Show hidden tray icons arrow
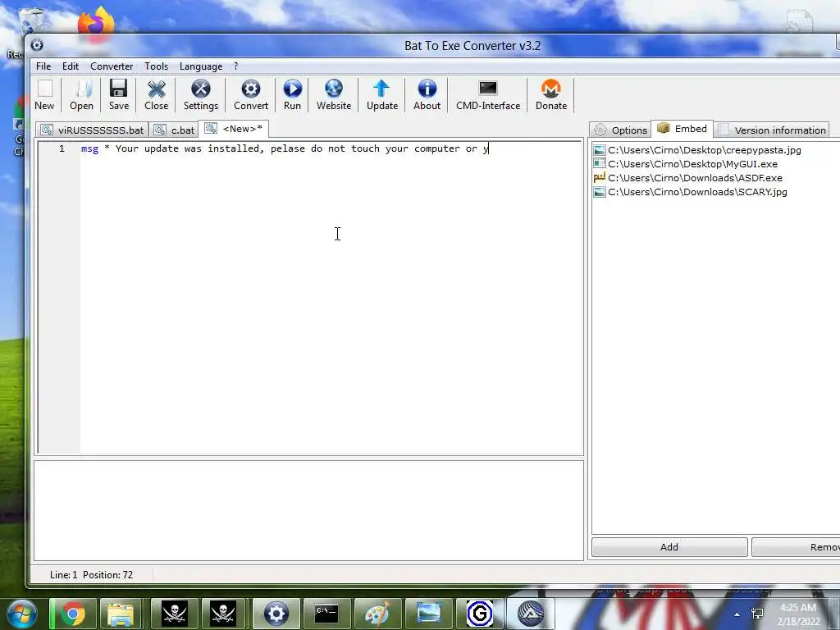Screen dimensions: 840x630 tap(737, 614)
